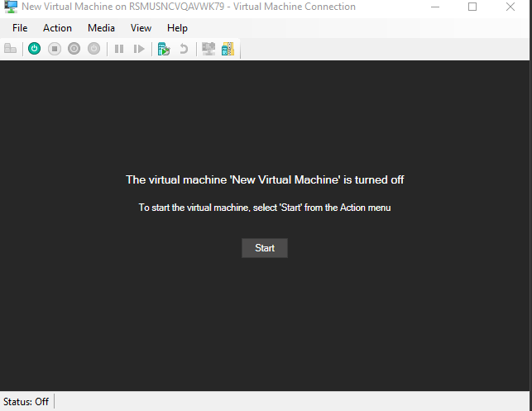Click the Enhanced Session monitor icon
Image resolution: width=532 pixels, height=411 pixels.
(208, 49)
